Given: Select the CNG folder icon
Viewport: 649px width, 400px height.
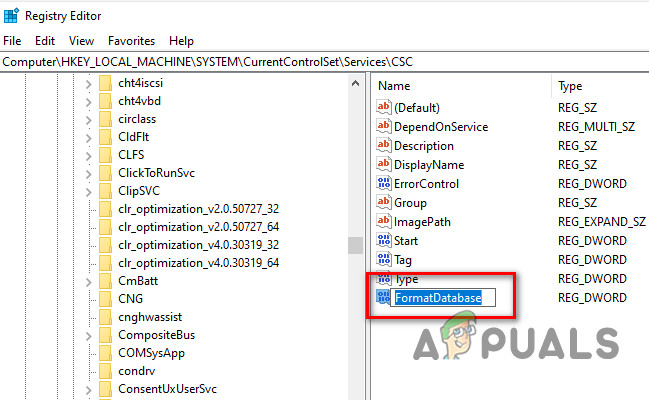Looking at the screenshot, I should tap(105, 299).
